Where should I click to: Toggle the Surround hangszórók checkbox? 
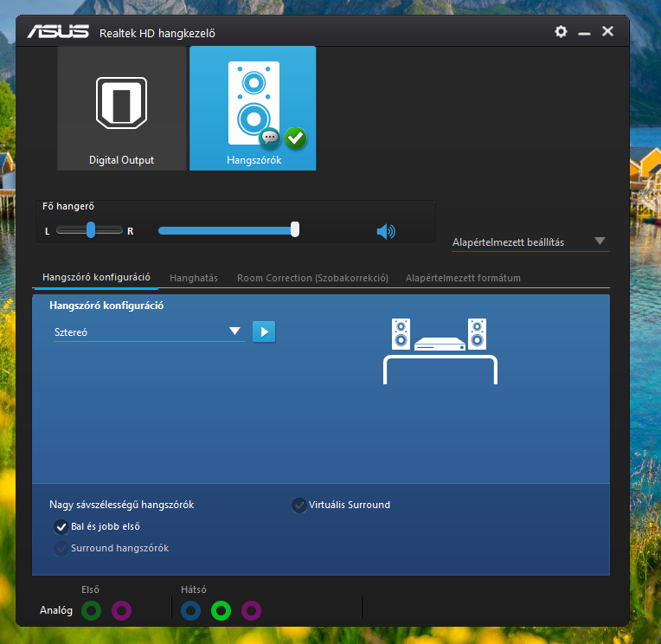point(61,548)
